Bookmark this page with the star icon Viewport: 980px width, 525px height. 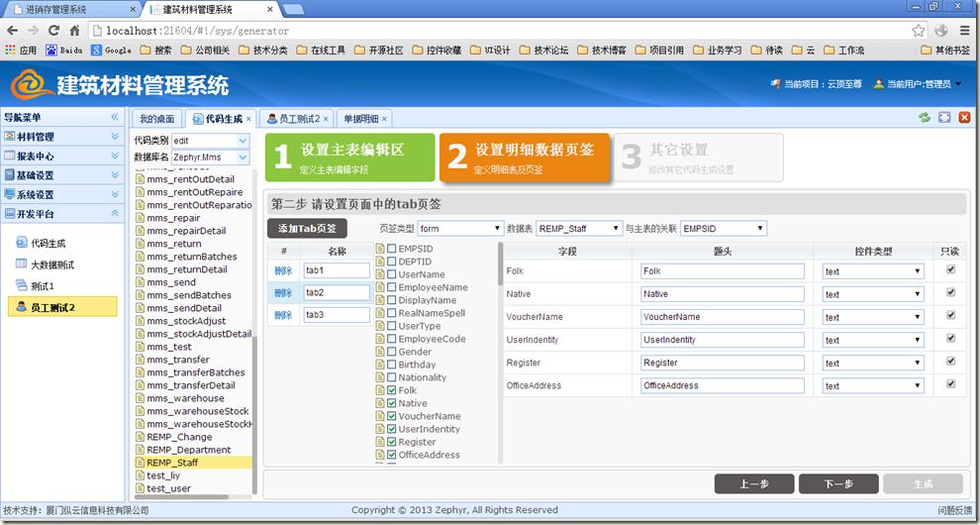coord(918,31)
